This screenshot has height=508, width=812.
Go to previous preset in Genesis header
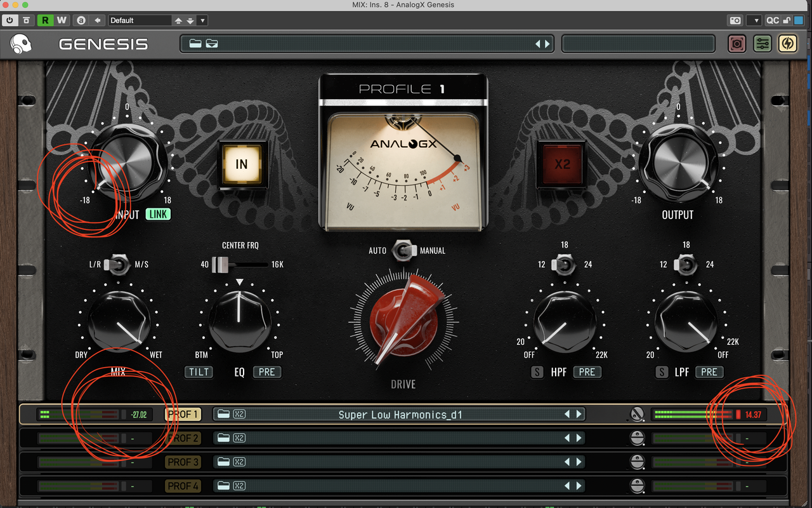(x=538, y=44)
